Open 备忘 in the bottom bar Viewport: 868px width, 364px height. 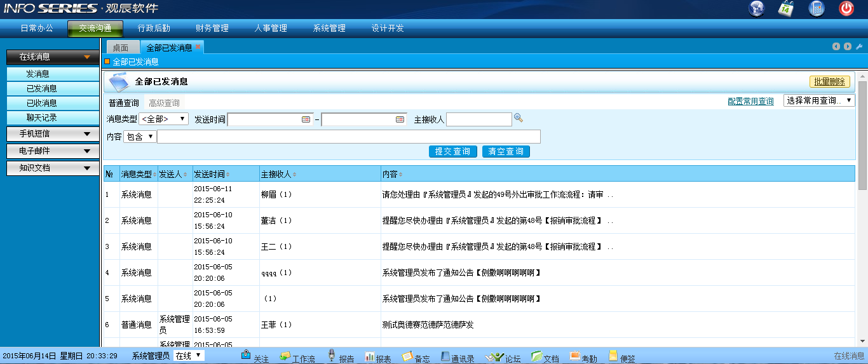[x=416, y=357]
